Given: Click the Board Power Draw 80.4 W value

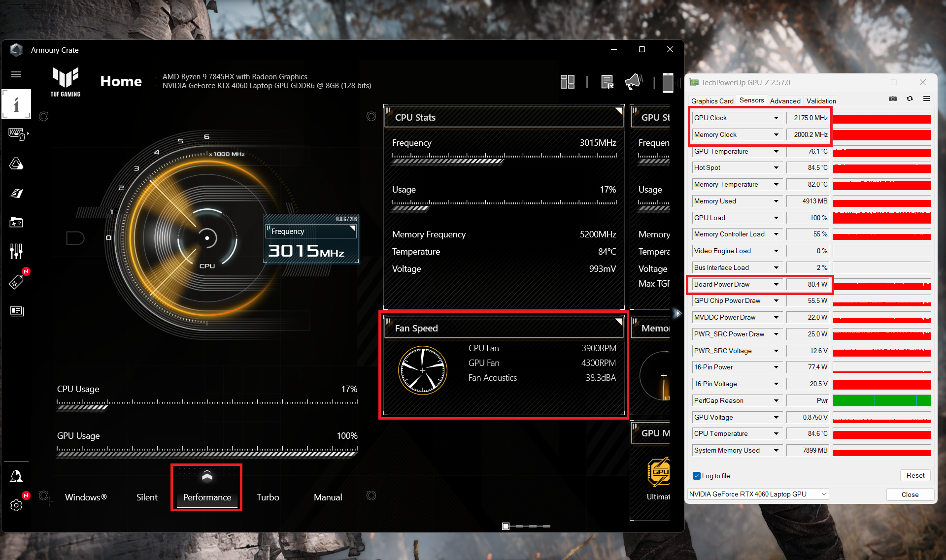Looking at the screenshot, I should pos(808,285).
